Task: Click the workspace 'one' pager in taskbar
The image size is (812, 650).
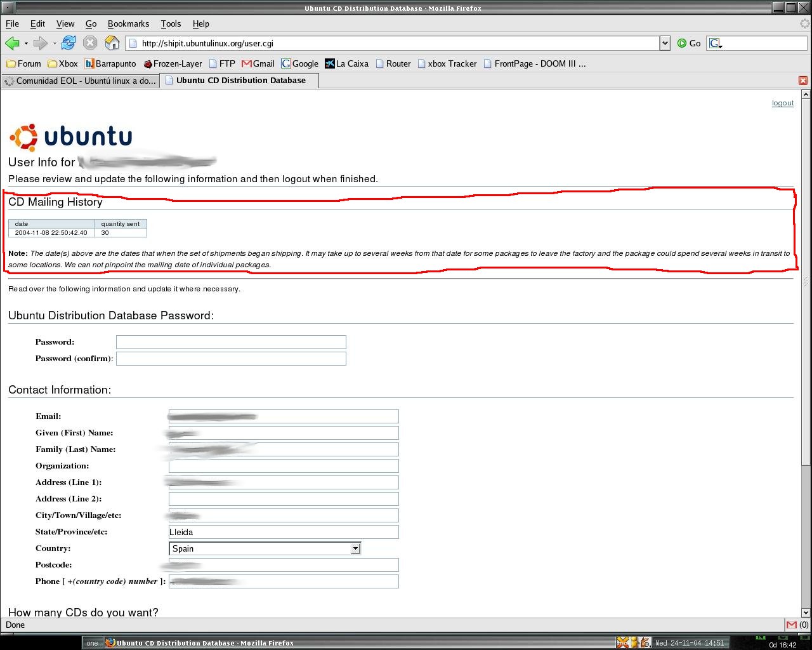Action: click(93, 643)
